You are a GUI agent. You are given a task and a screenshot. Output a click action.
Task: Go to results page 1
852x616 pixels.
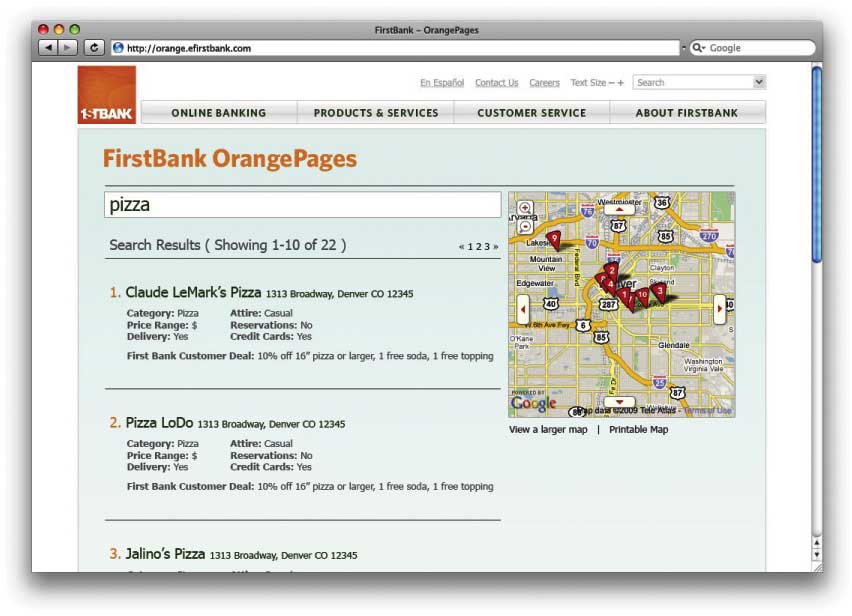(470, 247)
